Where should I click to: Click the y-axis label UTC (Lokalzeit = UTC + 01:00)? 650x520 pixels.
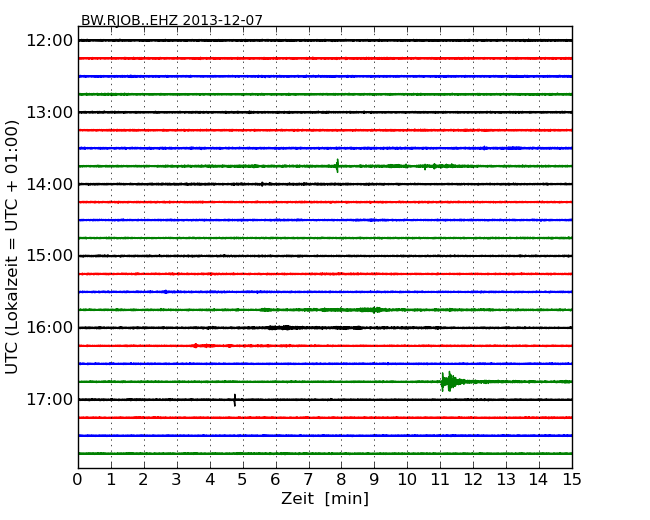coord(12,247)
